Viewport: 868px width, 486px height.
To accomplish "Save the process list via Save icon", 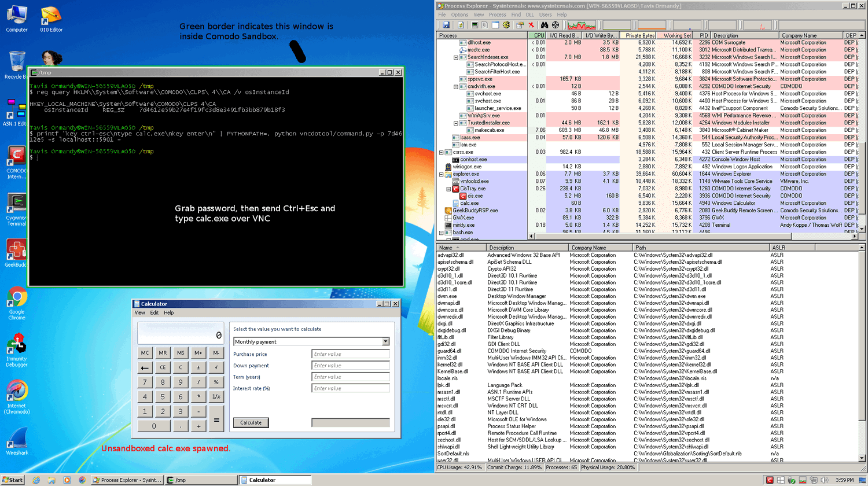I will tap(446, 25).
